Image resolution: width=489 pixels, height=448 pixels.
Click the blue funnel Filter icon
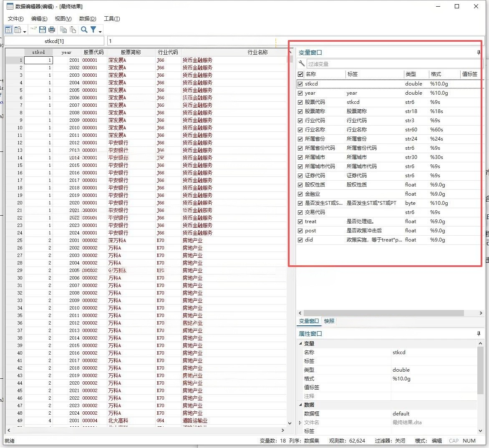tap(93, 30)
